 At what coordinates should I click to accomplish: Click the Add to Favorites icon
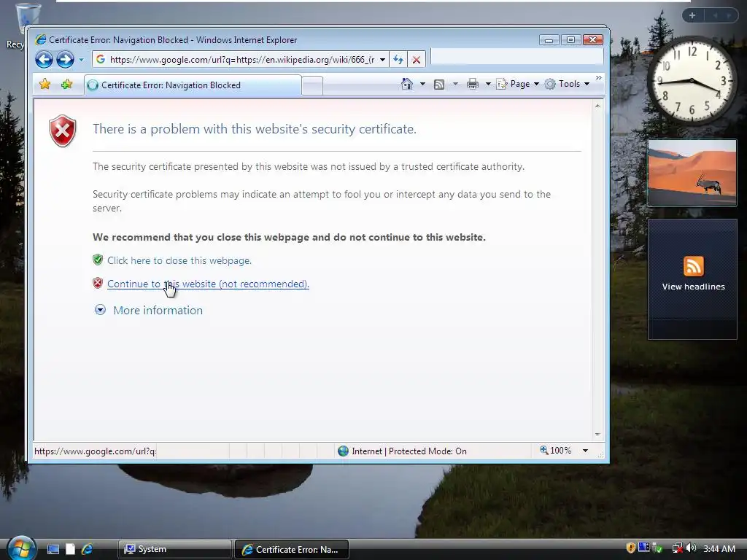(x=66, y=85)
